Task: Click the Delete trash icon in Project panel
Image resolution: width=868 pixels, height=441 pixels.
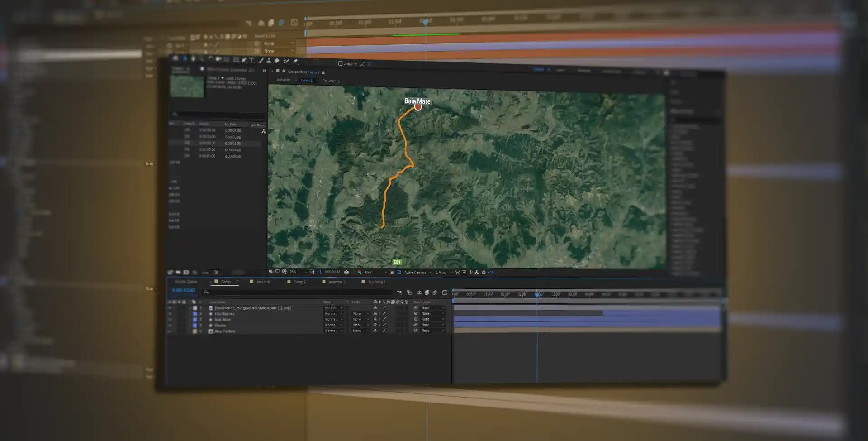Action: tap(216, 272)
